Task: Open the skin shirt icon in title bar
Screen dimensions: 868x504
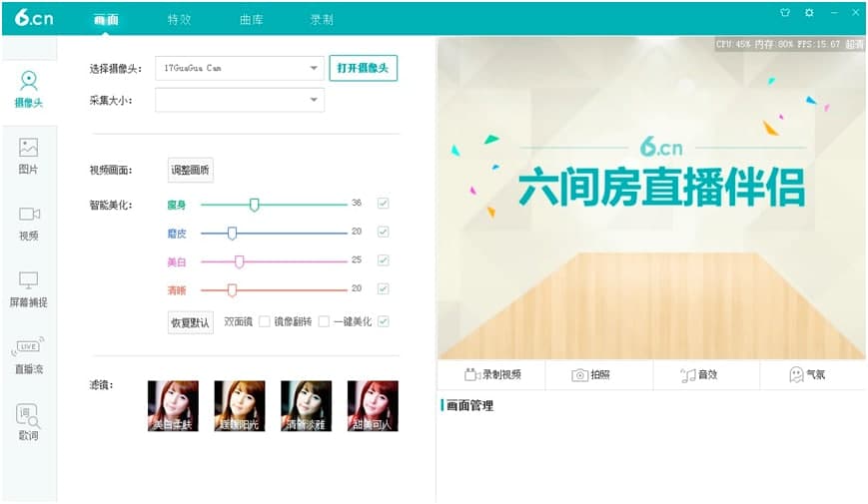Action: pos(785,12)
